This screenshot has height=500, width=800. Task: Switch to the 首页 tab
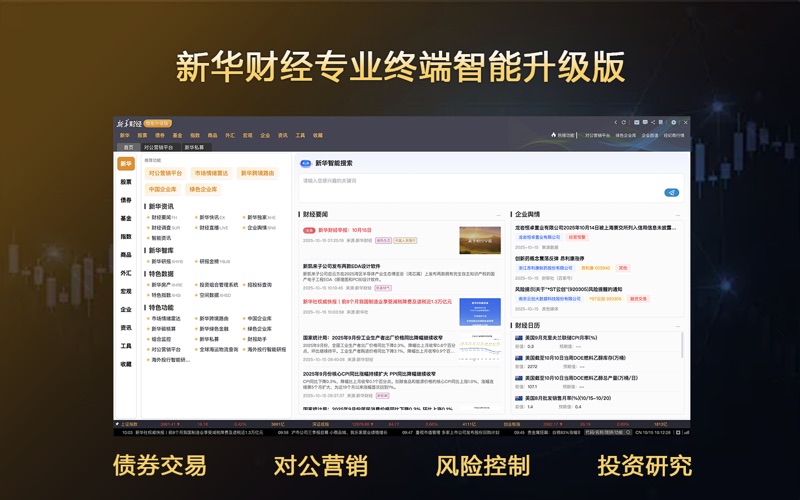pos(128,147)
